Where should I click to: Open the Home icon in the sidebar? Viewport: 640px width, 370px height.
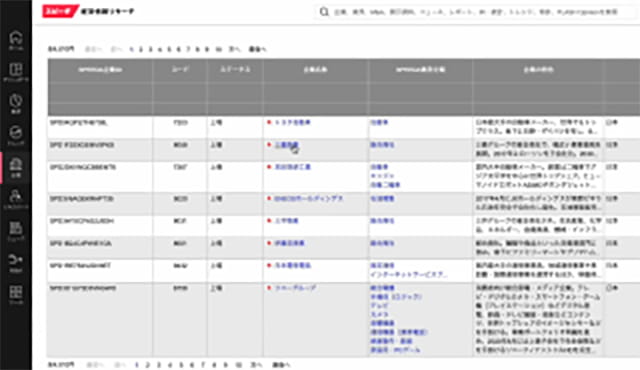(16, 40)
